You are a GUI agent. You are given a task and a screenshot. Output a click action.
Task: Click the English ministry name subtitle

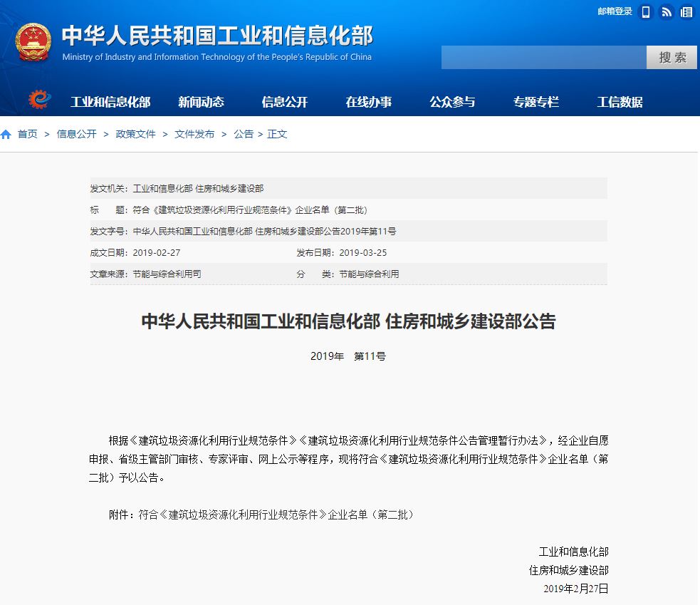point(217,57)
